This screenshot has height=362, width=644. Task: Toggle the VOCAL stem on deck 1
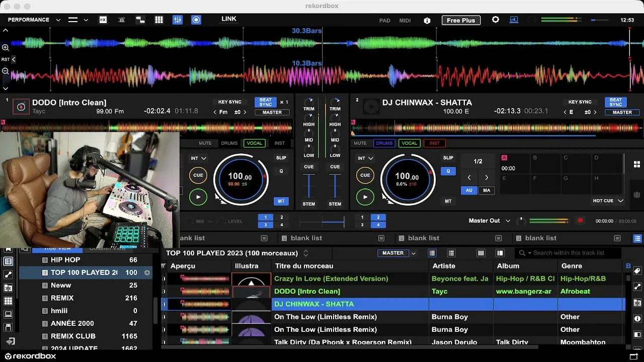pyautogui.click(x=255, y=143)
